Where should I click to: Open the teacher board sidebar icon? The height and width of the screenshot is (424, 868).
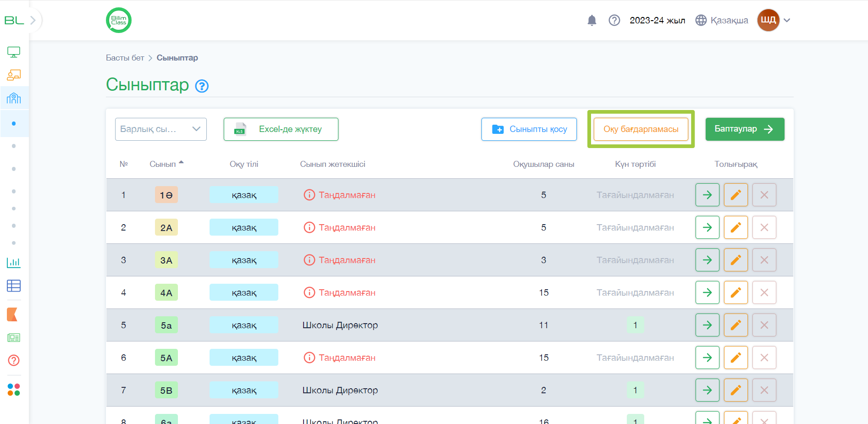pyautogui.click(x=14, y=75)
